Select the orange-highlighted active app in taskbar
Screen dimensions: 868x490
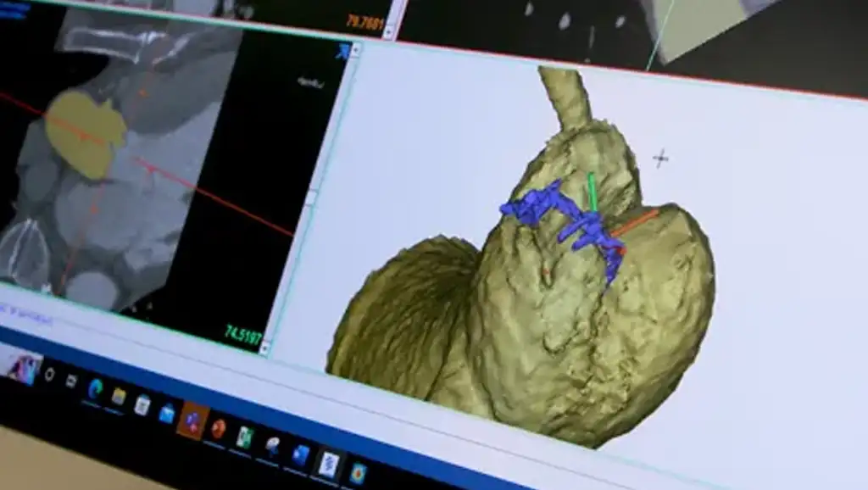click(192, 421)
